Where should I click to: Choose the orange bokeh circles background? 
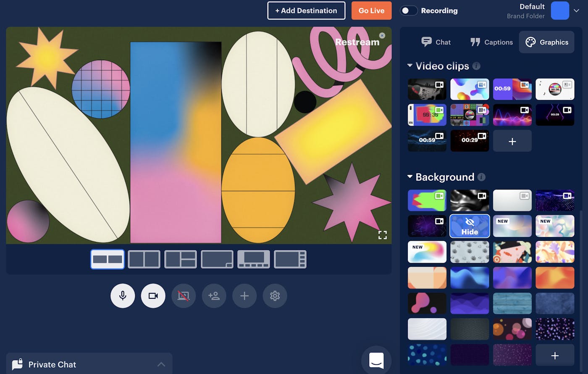[x=512, y=329]
